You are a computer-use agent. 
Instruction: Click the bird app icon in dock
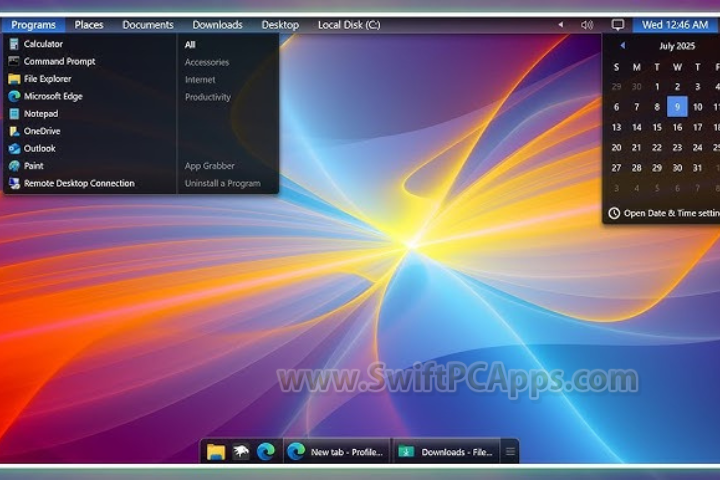click(x=241, y=452)
